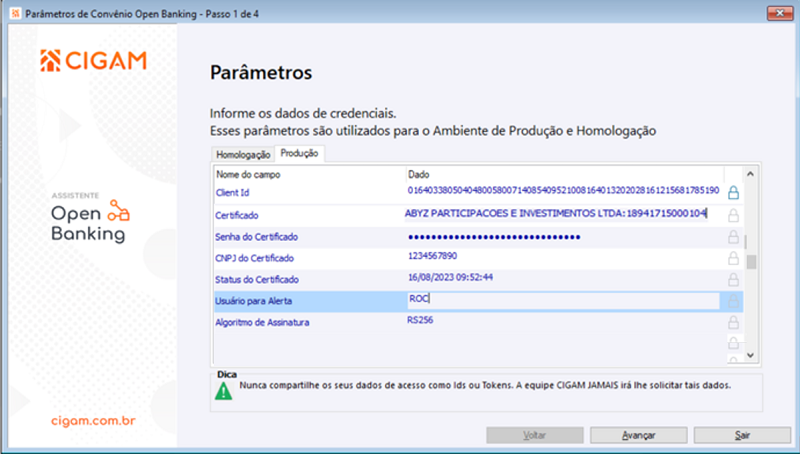Image resolution: width=800 pixels, height=454 pixels.
Task: Click the lock icon for Status do Certificado
Action: pos(733,280)
